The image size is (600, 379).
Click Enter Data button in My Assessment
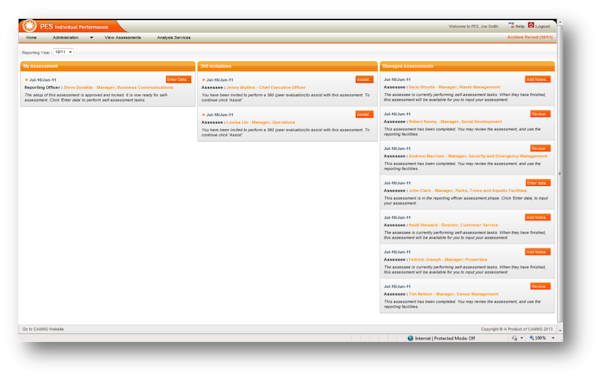[178, 79]
